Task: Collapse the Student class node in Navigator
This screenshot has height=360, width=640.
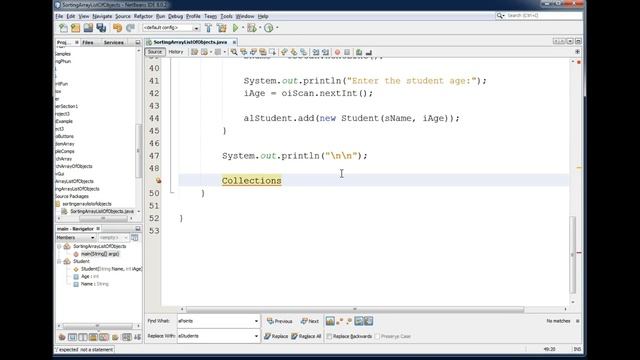Action: click(60, 261)
